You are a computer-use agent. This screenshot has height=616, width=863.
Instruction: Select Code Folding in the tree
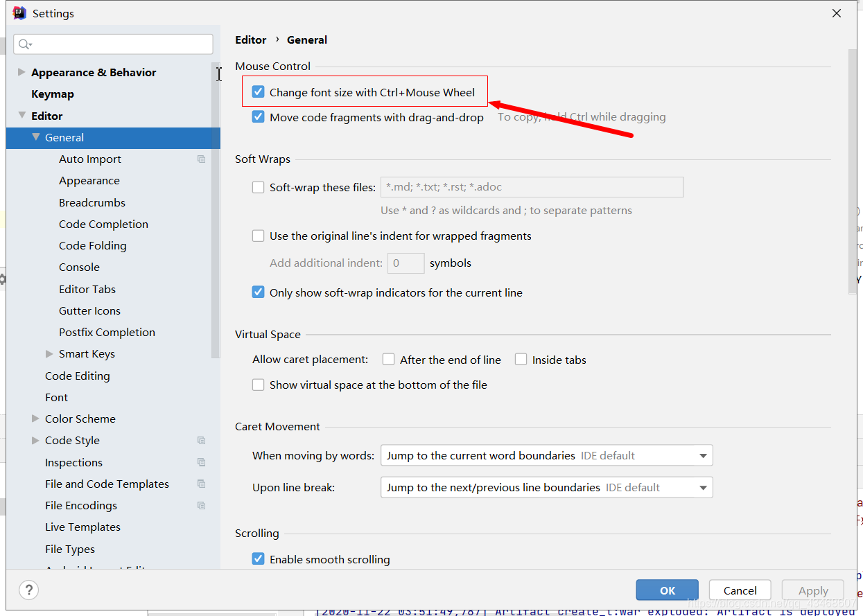93,245
